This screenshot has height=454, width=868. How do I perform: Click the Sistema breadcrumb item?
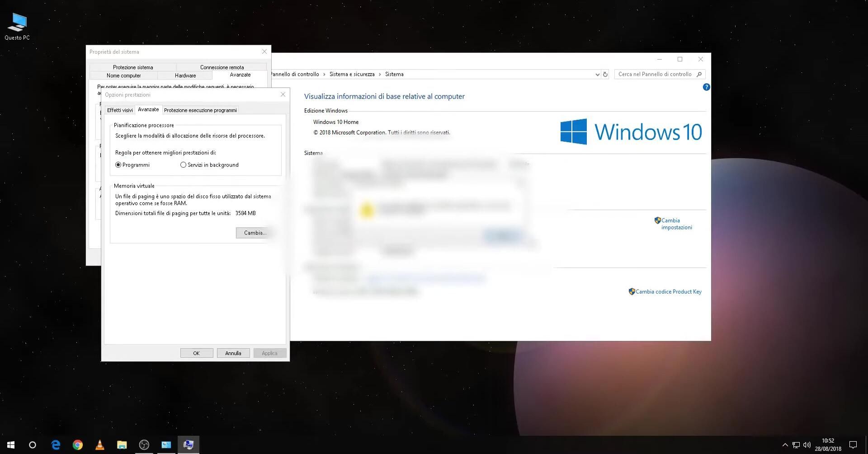point(394,75)
